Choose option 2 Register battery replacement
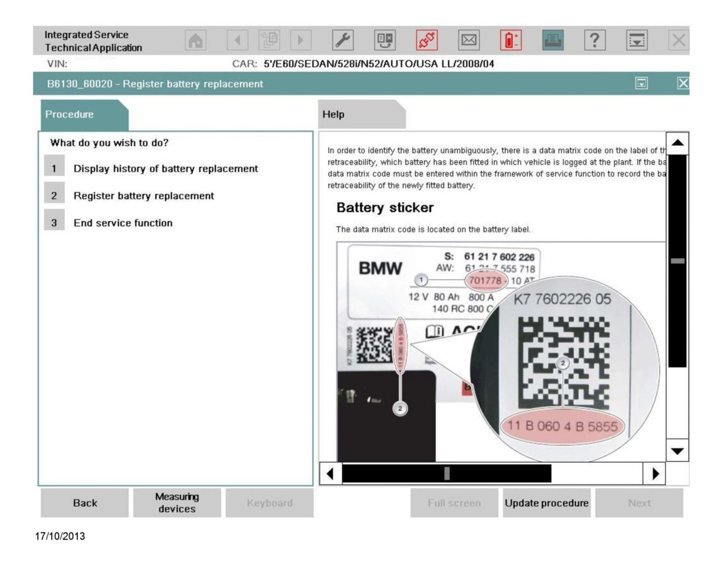Screen dimensions: 728x563 (129, 195)
